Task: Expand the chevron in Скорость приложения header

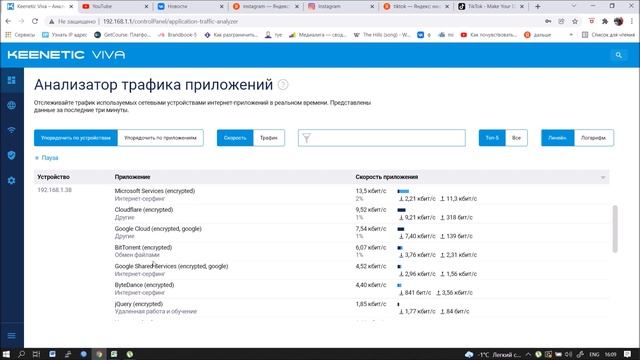Action: pos(603,178)
